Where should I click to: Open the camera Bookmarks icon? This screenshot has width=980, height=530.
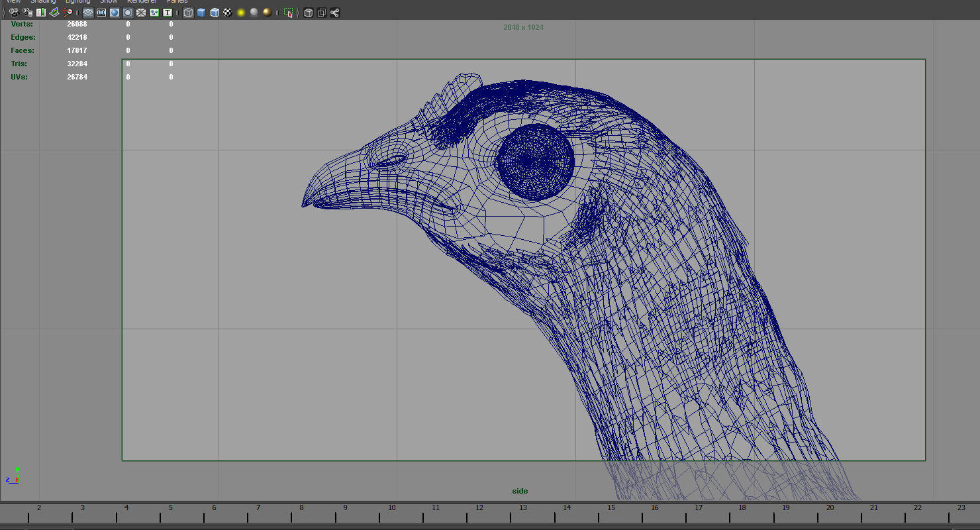[41, 13]
